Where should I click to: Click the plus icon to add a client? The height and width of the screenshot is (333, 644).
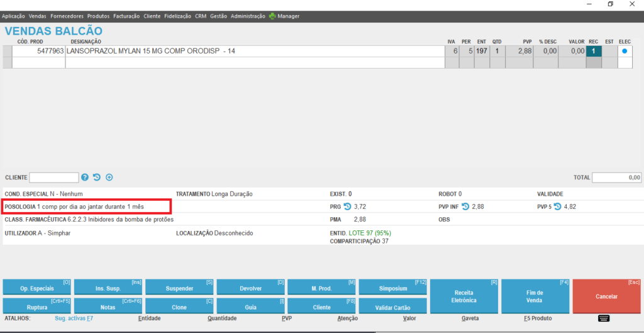109,178
